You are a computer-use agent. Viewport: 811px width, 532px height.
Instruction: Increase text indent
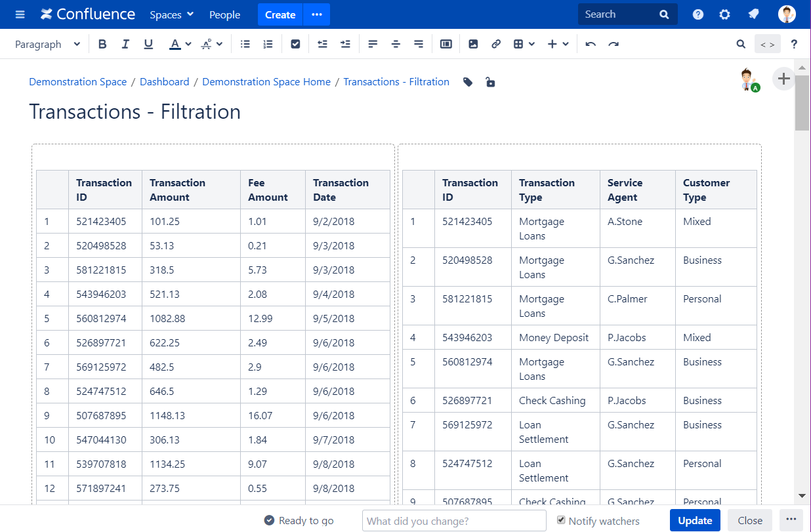345,43
